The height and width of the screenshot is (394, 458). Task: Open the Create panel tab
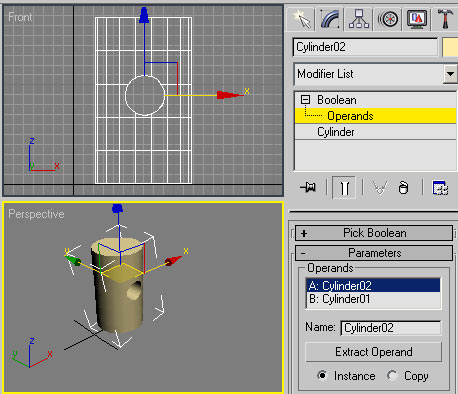pyautogui.click(x=301, y=19)
